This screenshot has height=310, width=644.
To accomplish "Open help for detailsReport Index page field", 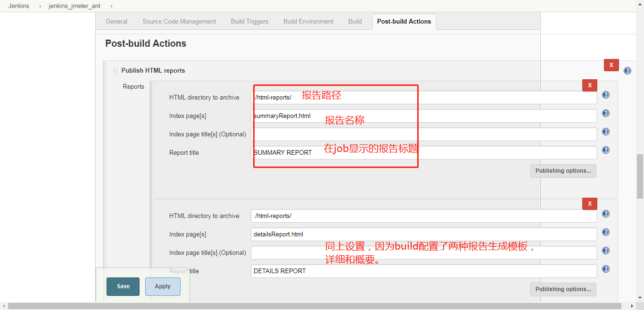I will coord(605,232).
